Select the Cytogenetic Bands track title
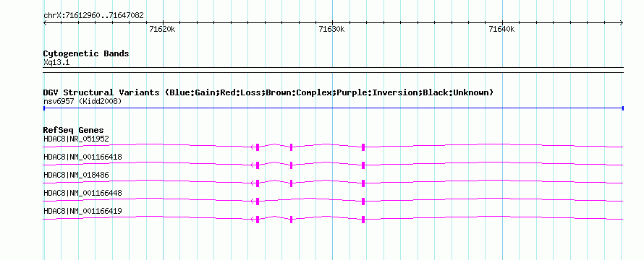This screenshot has width=644, height=260. tap(86, 53)
